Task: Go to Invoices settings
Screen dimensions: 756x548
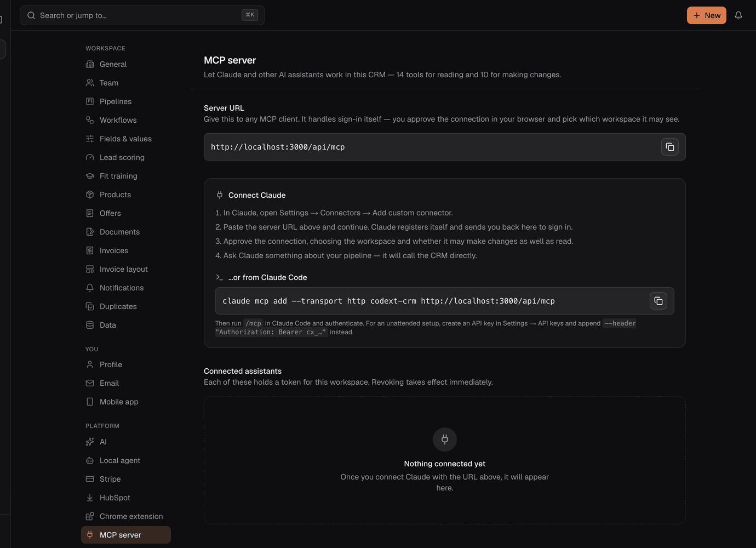Action: coord(125,250)
